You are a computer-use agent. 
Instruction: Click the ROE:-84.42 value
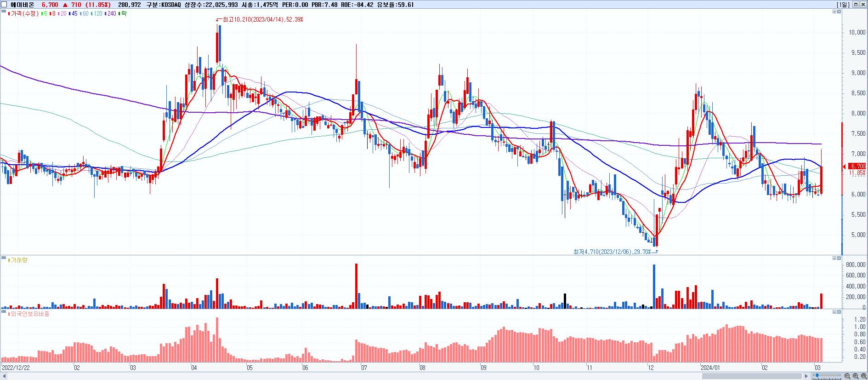click(x=357, y=5)
